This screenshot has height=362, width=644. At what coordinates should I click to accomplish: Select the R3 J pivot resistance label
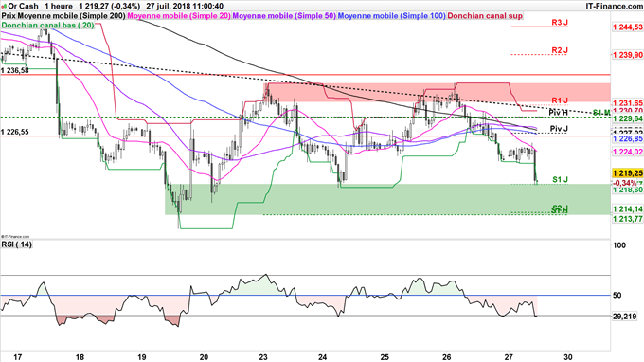pyautogui.click(x=560, y=22)
